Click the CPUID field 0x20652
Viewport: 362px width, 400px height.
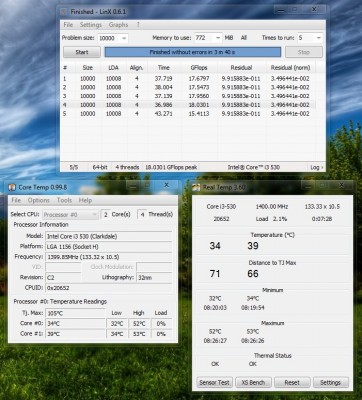109,288
